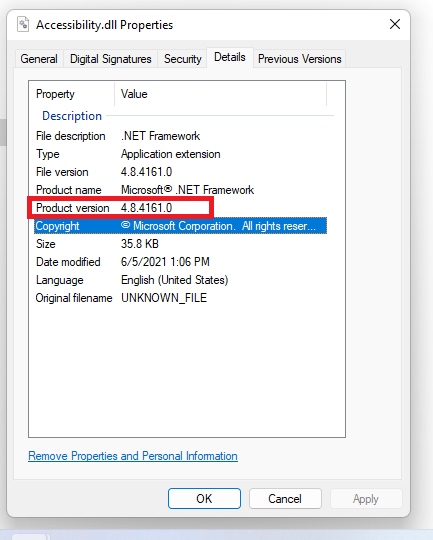Click the Value column header
Screen dimensions: 433x540
[220, 94]
